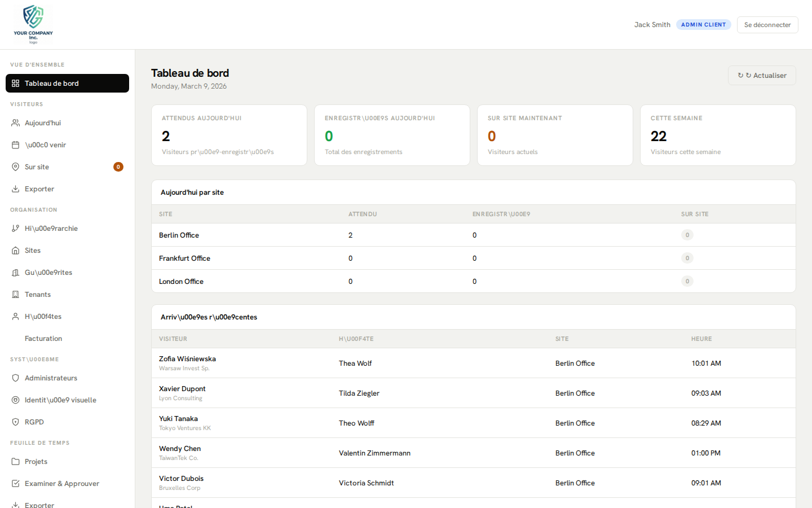Open visitor Zofia Wiśniewska's arrival entry
Screen dimensions: 812x508
click(x=187, y=359)
